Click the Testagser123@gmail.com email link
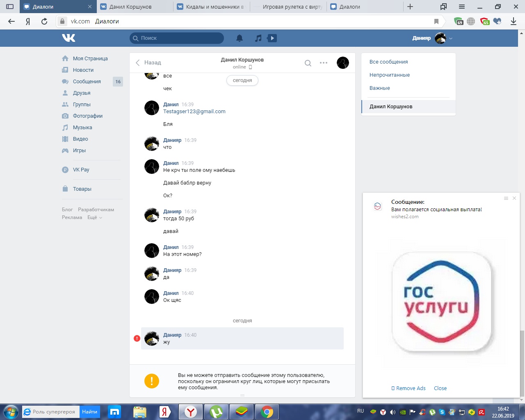 [194, 112]
